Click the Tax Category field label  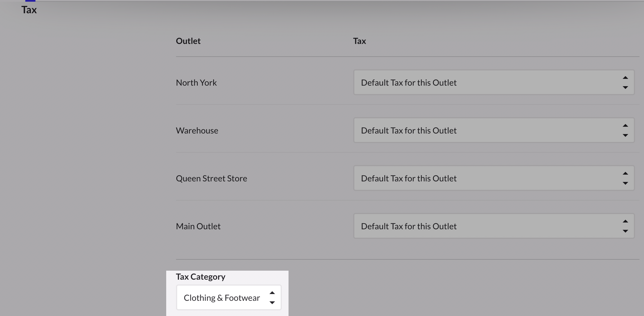coord(201,277)
